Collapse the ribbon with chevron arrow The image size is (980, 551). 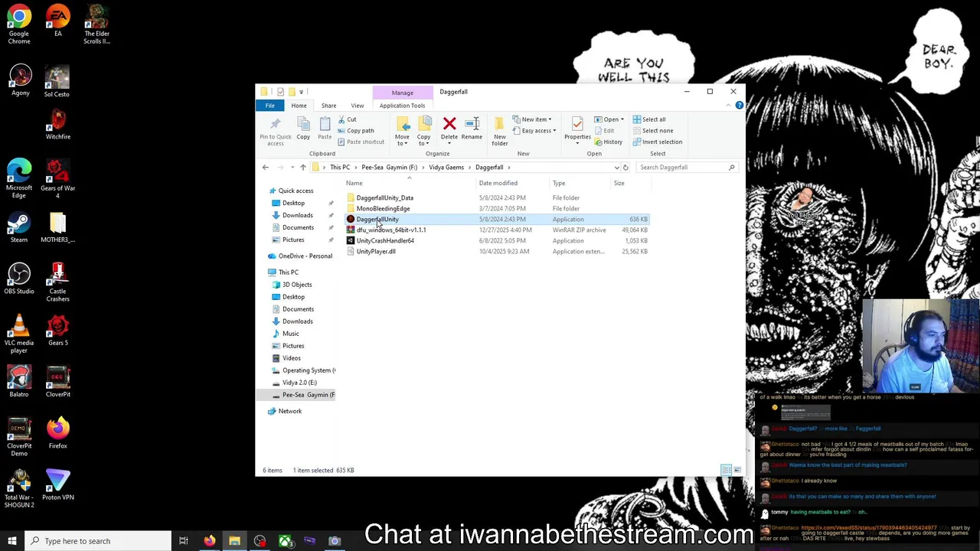(x=728, y=106)
